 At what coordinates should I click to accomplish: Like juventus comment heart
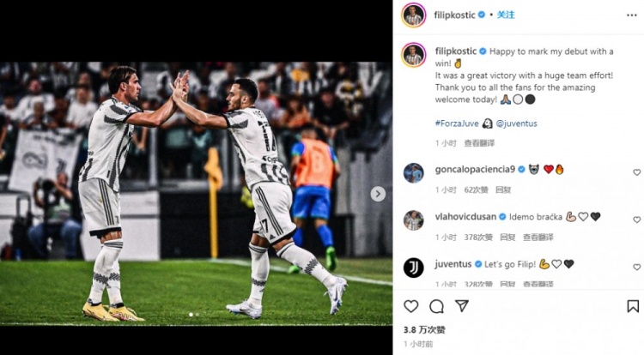(x=636, y=267)
